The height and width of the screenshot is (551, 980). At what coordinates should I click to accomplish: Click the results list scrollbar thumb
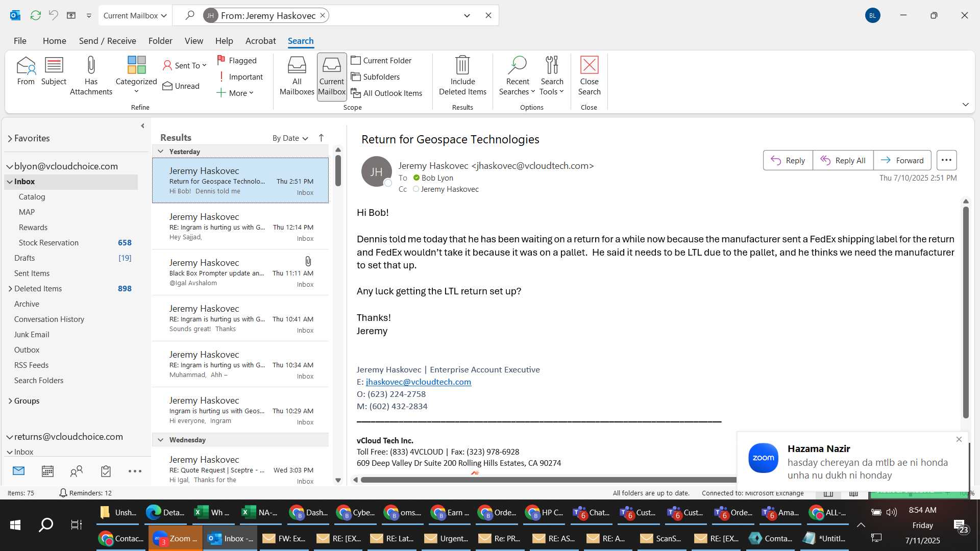coord(338,170)
